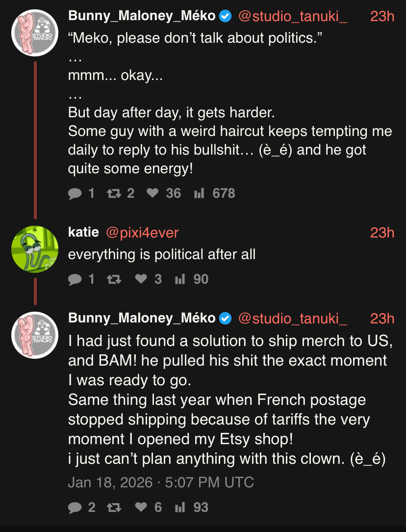Click the 23h timestamp on katie's tweet
Viewport: 406px width, 532px height.
coord(382,232)
